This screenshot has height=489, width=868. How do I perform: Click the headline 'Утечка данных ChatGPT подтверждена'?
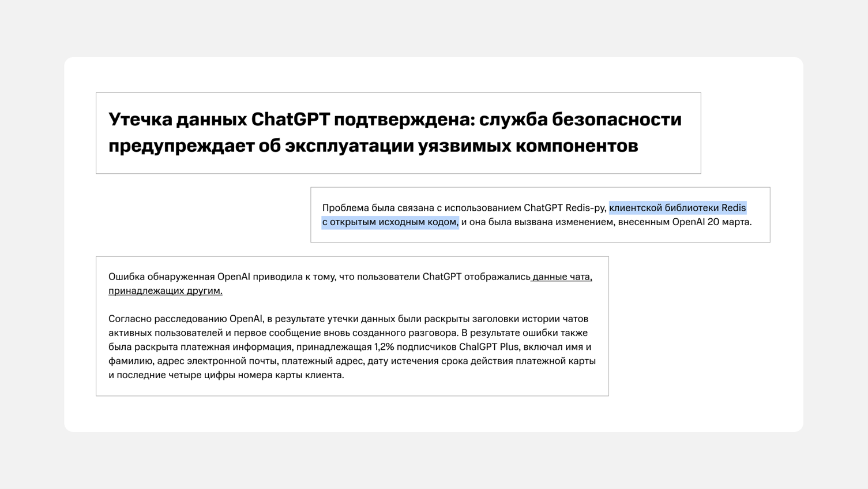[x=394, y=132]
